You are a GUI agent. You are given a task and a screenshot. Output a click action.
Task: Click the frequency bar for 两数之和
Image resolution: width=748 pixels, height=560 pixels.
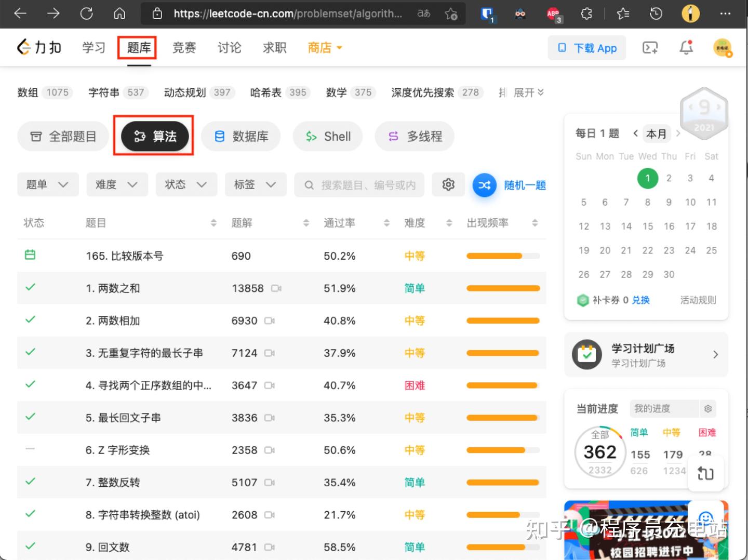(x=502, y=288)
